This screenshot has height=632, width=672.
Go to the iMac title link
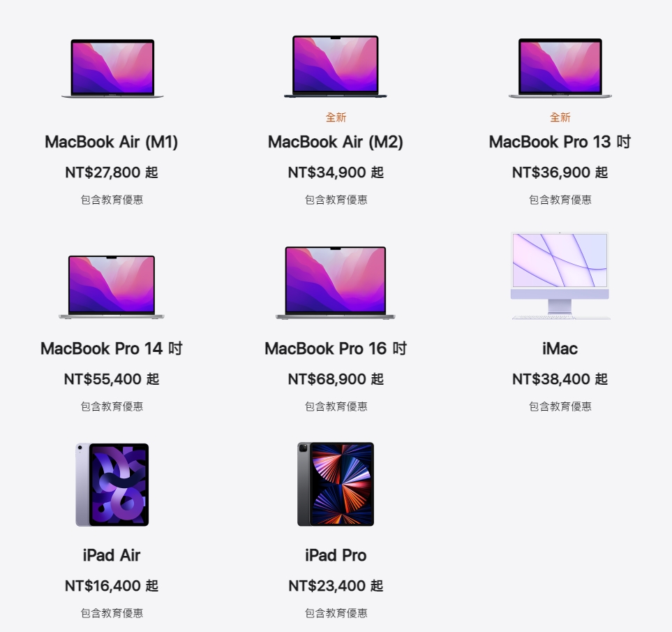pyautogui.click(x=560, y=348)
